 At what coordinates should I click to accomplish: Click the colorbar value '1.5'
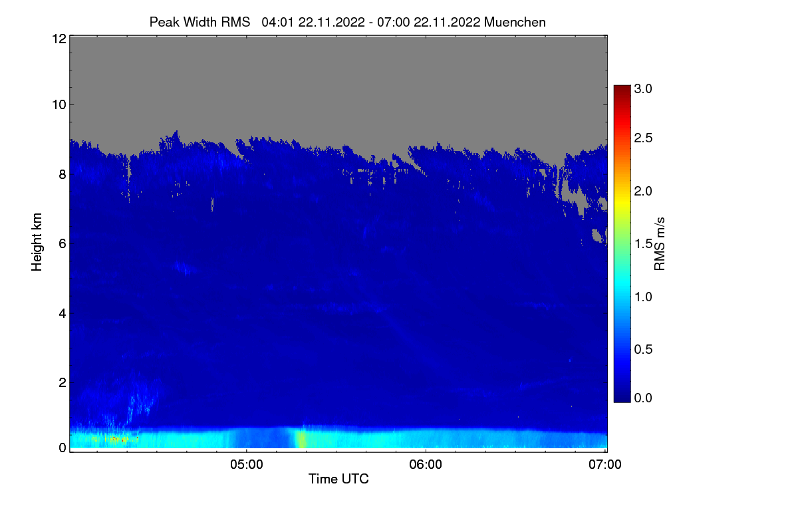(x=644, y=244)
